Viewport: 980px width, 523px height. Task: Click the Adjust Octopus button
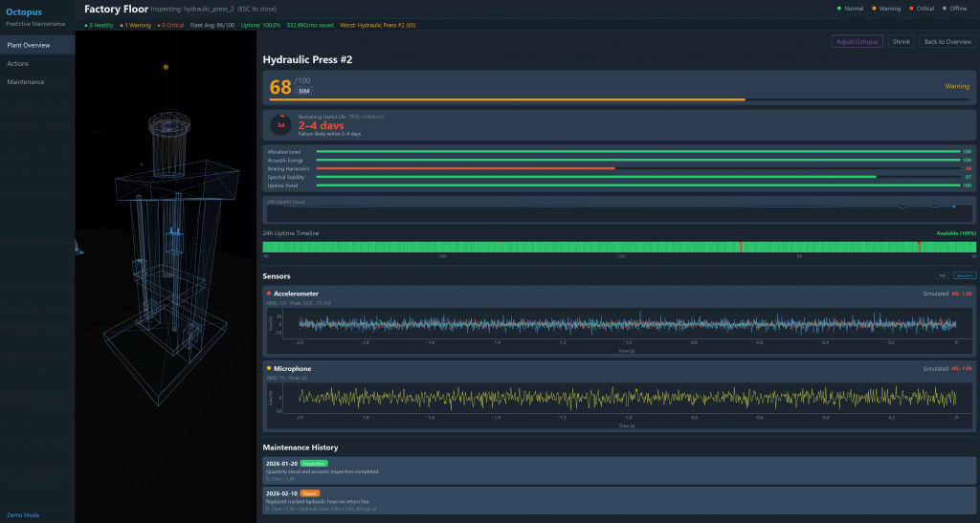click(x=857, y=41)
